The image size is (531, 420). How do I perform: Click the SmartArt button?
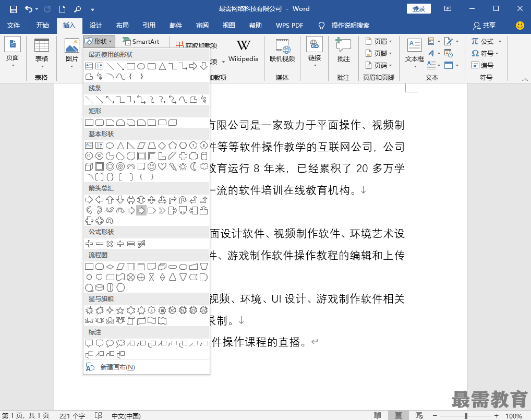tap(140, 41)
